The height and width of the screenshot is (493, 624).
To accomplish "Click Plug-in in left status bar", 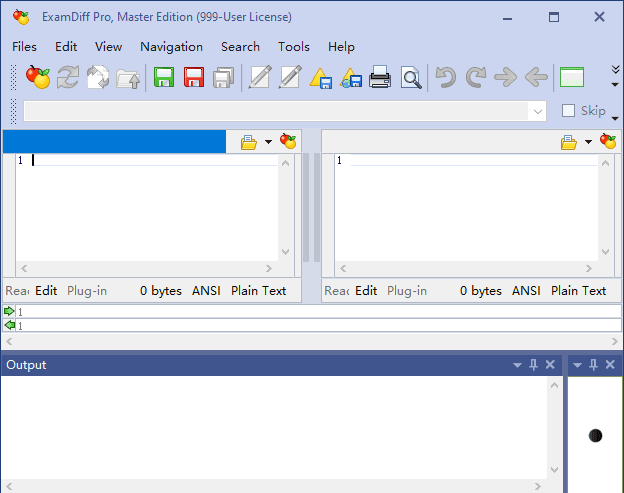I will (87, 291).
